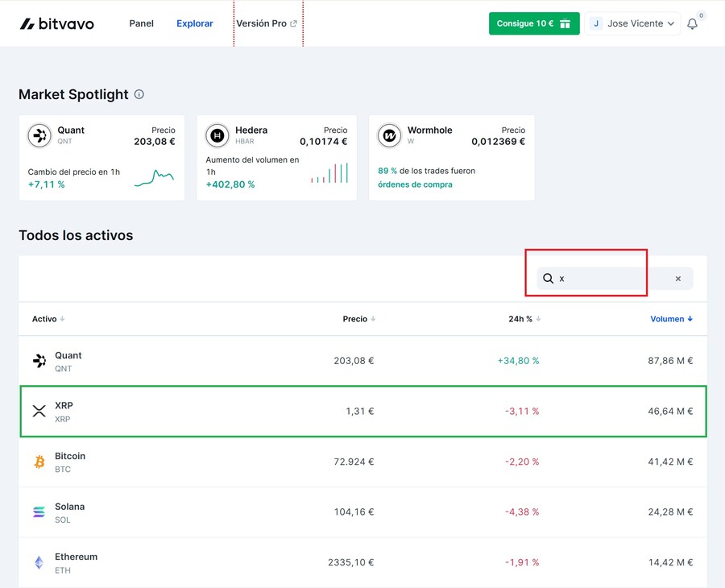This screenshot has height=588, width=725.
Task: Sort the table by Activo
Action: [48, 319]
